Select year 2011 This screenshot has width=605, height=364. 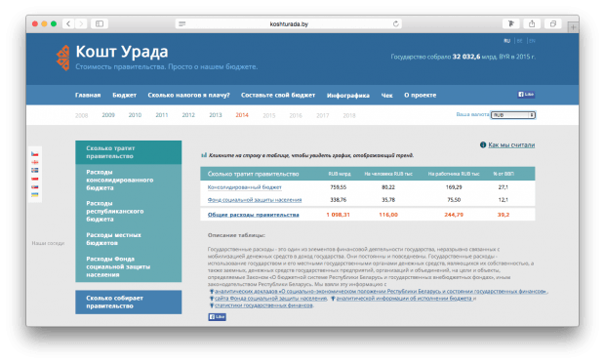(x=162, y=115)
